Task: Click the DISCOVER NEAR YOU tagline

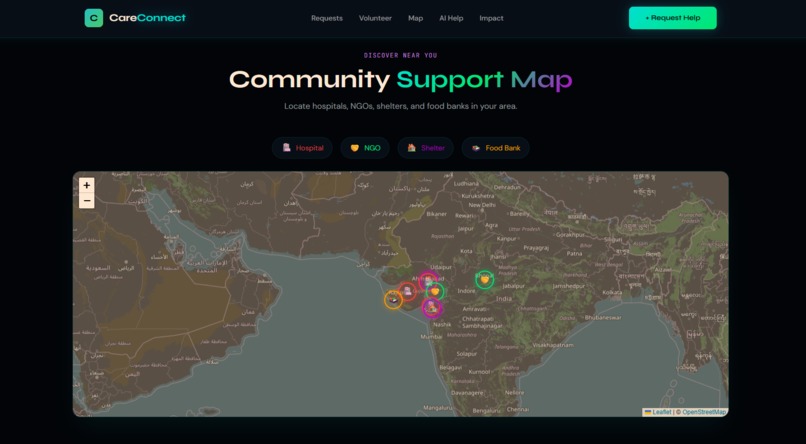Action: pos(400,56)
